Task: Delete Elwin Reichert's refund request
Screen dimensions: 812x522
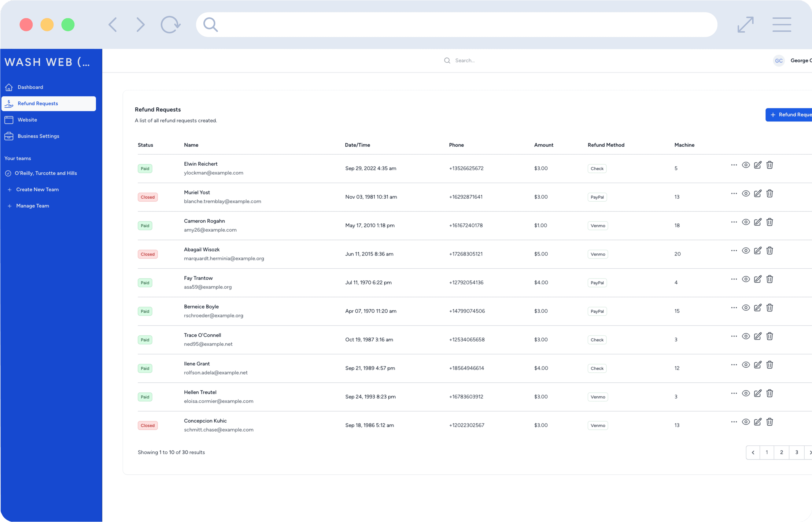Action: click(x=770, y=165)
